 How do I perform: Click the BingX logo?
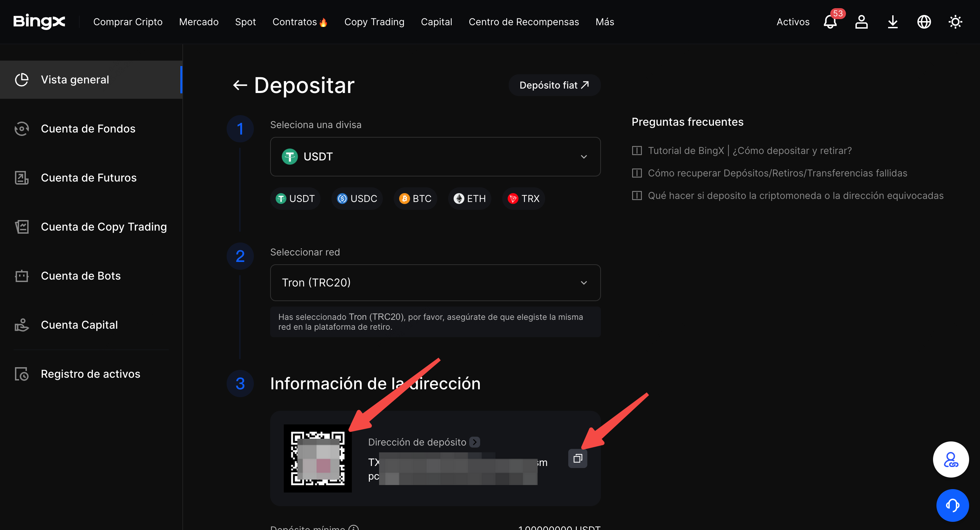click(x=39, y=21)
